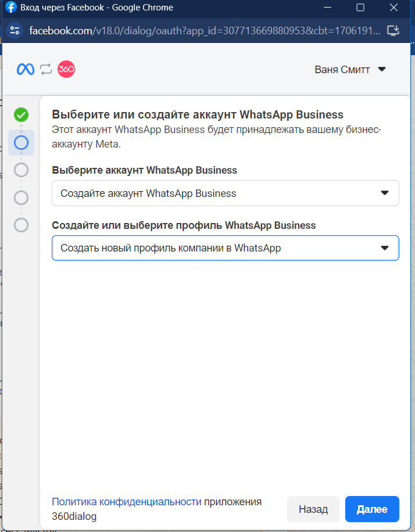Click the completed green checkmark step
The width and height of the screenshot is (415, 532).
coord(21,114)
